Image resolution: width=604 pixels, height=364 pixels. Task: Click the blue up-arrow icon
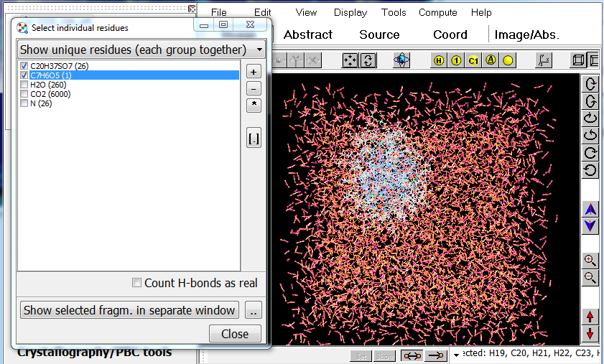pos(590,209)
